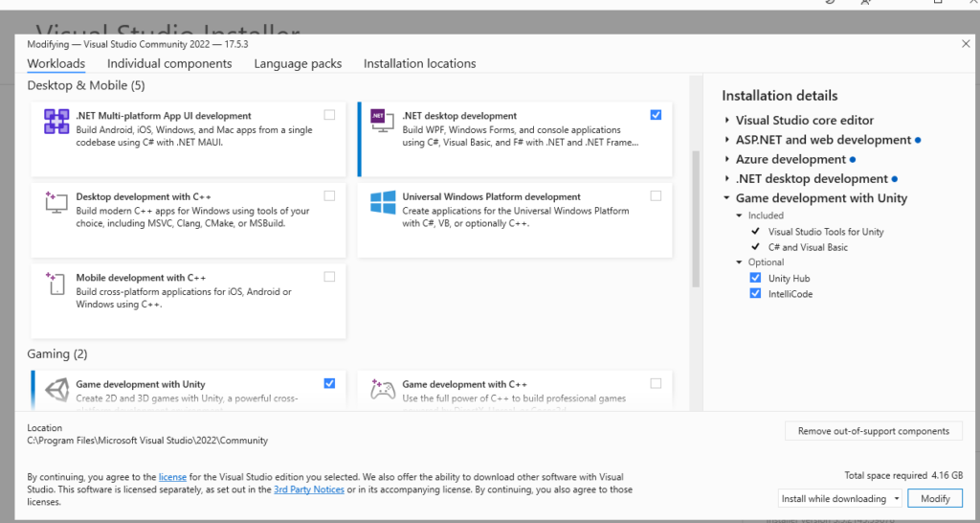This screenshot has height=523, width=980.
Task: Click the Installation details heading
Action: point(779,96)
